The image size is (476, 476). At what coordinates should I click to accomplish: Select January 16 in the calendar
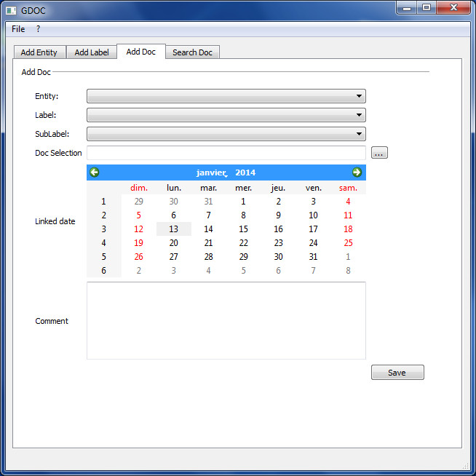pyautogui.click(x=278, y=229)
